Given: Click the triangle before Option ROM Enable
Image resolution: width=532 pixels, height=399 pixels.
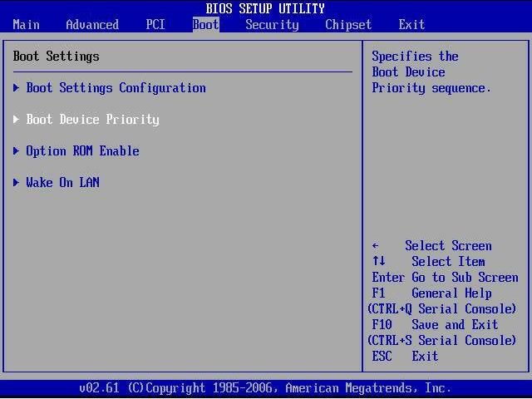Looking at the screenshot, I should point(16,151).
